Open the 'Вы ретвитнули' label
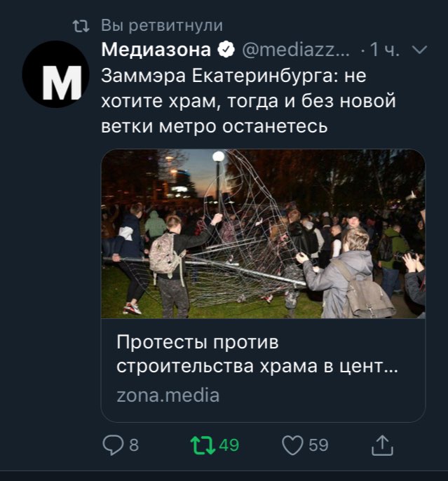448x481 pixels. pos(162,26)
